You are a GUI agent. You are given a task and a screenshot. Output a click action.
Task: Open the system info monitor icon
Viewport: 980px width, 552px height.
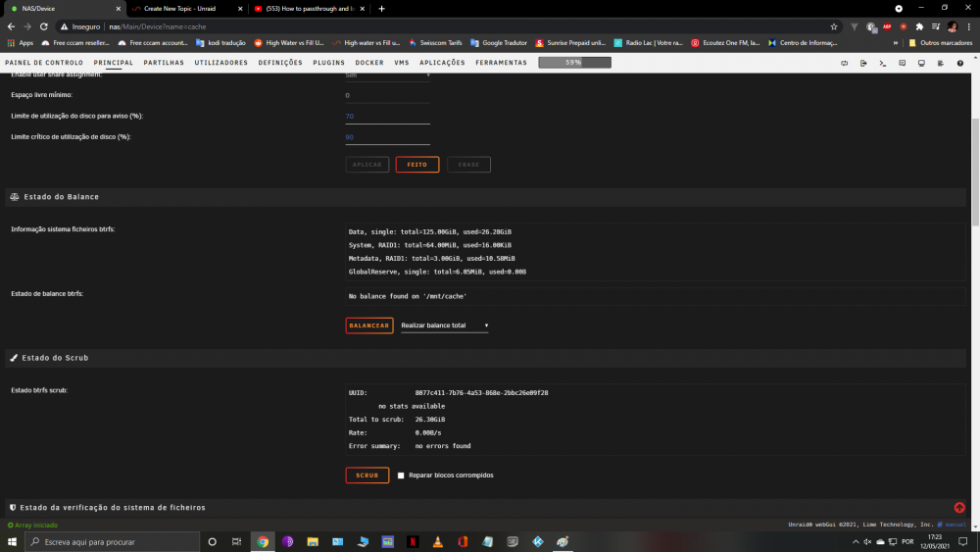pos(921,63)
